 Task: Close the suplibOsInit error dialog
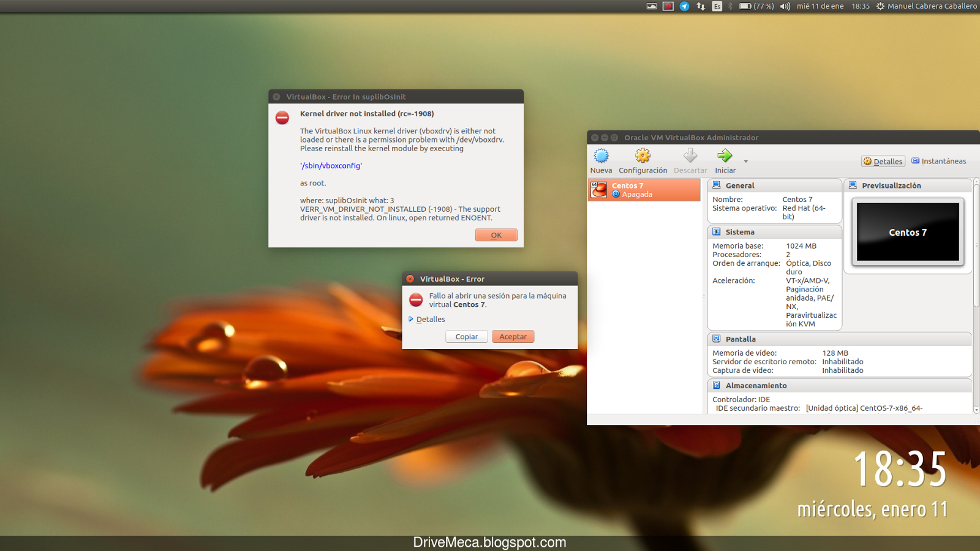[x=276, y=97]
